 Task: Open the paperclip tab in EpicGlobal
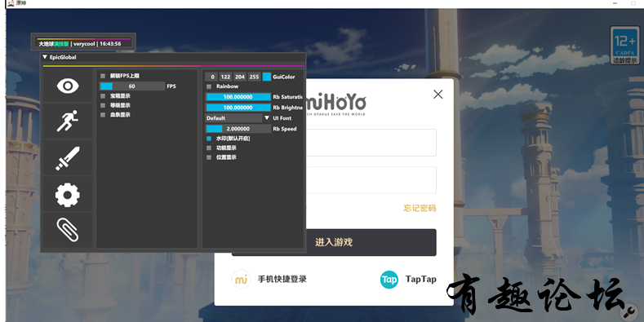click(x=68, y=229)
